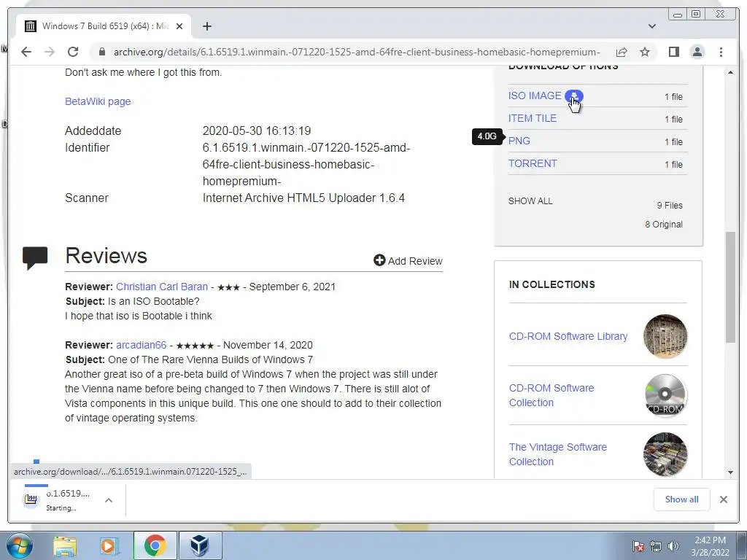Click the address bar URL field
747x560 pixels.
coord(356,52)
